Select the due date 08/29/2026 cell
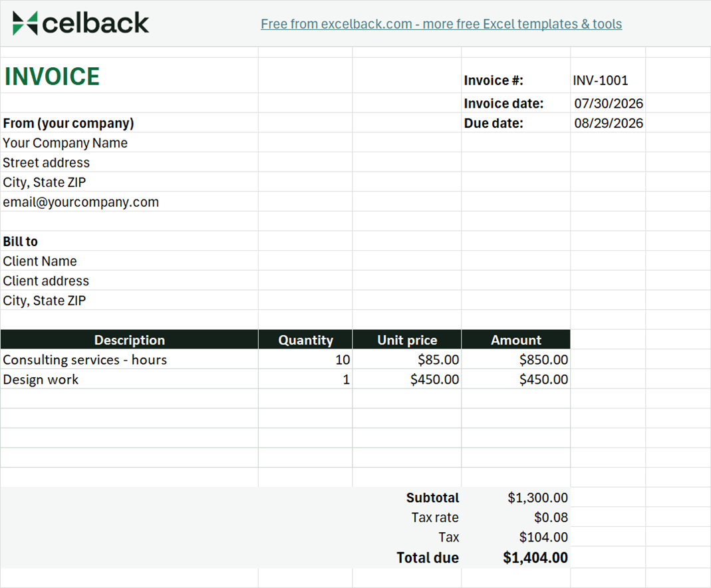This screenshot has height=588, width=711. (x=608, y=123)
